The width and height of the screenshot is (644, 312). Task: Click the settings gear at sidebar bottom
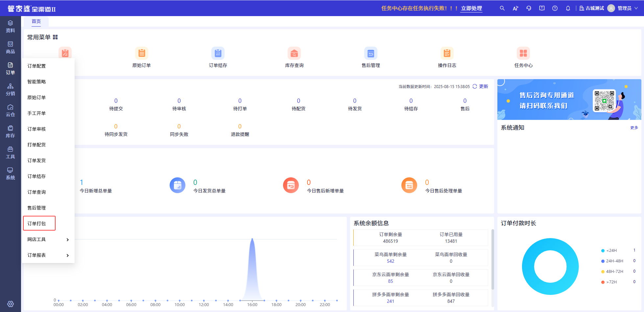click(11, 304)
